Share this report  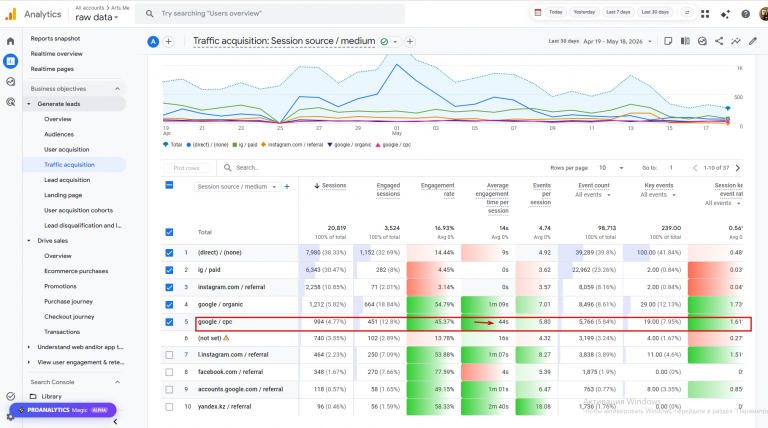pos(719,41)
